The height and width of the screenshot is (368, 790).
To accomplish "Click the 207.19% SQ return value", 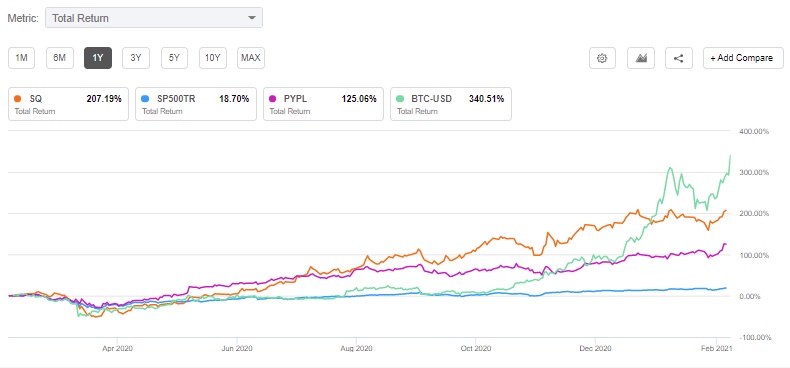I will coord(104,99).
